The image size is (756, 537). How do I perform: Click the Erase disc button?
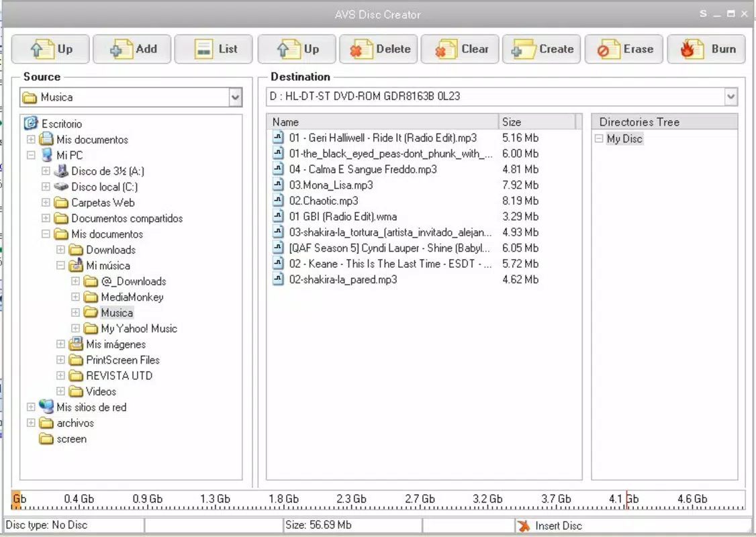(624, 49)
